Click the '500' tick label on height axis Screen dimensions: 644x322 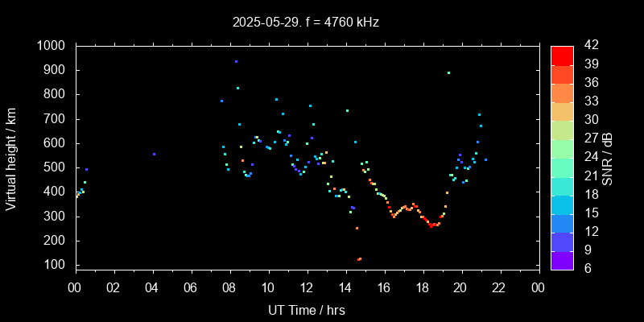point(57,167)
